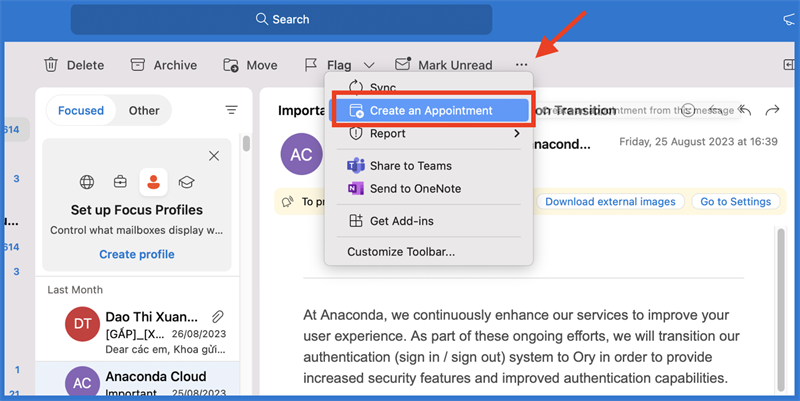Click the Download external images button

[610, 202]
